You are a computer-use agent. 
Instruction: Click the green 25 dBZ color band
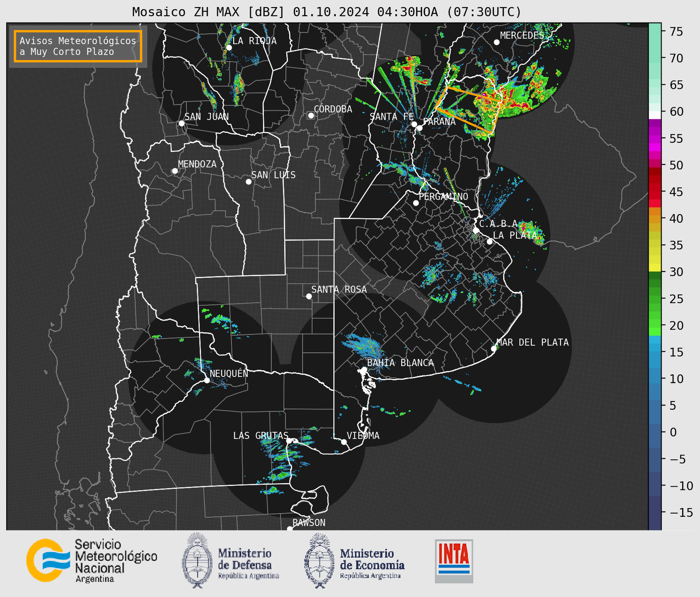[655, 299]
